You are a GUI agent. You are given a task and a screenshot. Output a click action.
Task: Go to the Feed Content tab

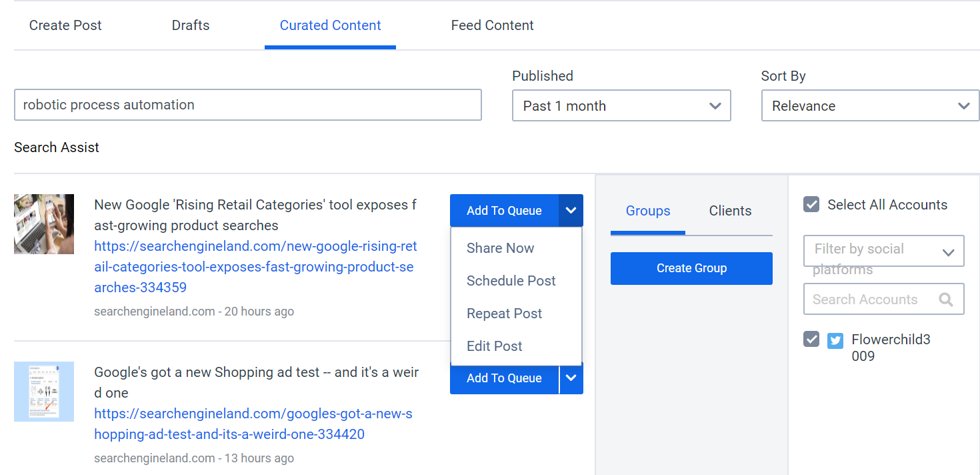(493, 25)
